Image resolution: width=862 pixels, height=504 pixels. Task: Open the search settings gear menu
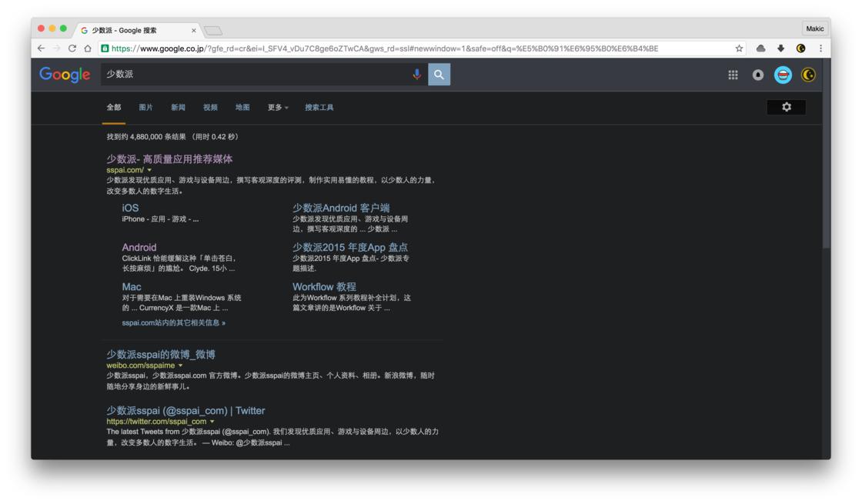click(x=786, y=107)
